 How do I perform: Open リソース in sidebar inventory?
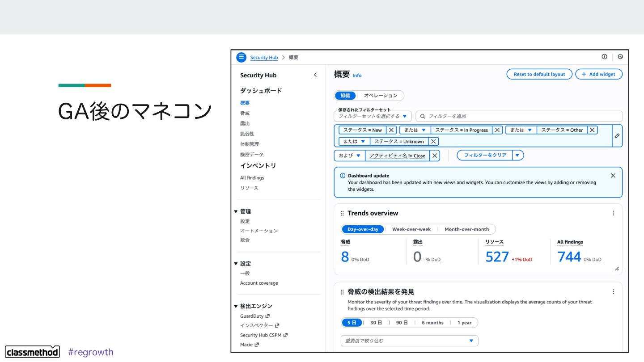click(249, 188)
